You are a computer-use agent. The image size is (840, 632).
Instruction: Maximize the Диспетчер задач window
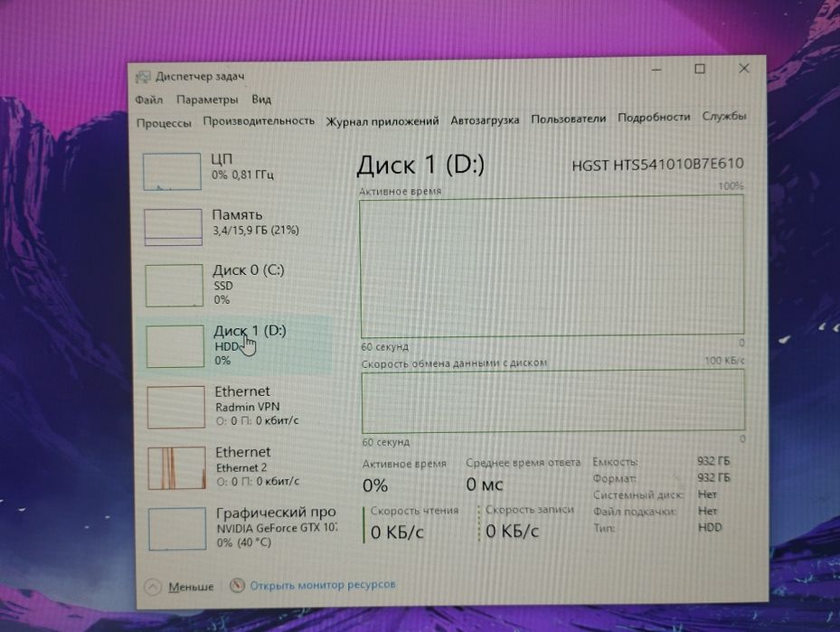pos(700,69)
